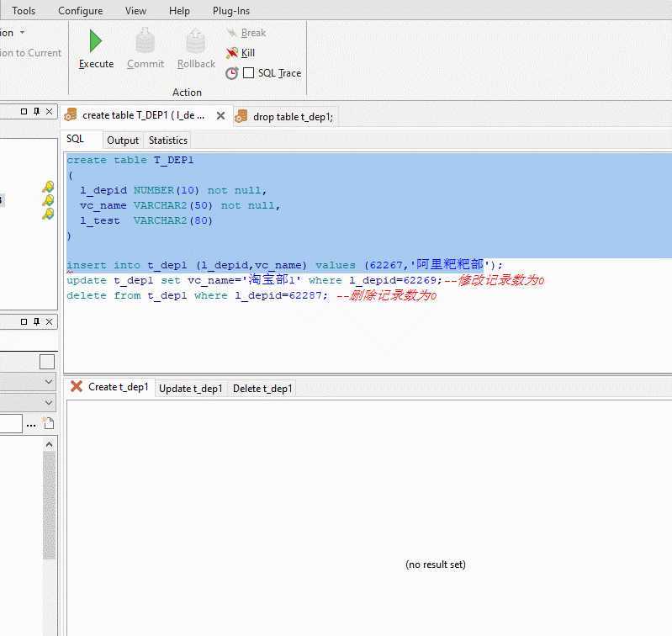The image size is (672, 636).
Task: Click the Break action
Action: (246, 33)
